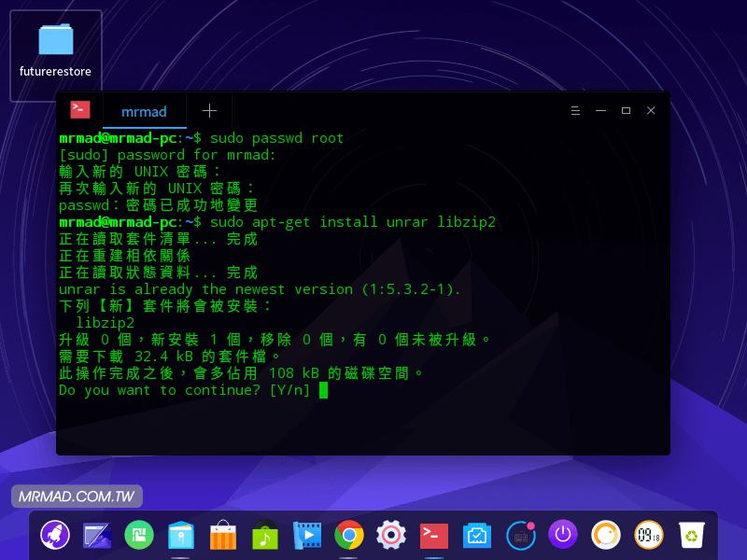Open system settings gear in dock
The height and width of the screenshot is (560, 747).
tap(391, 536)
